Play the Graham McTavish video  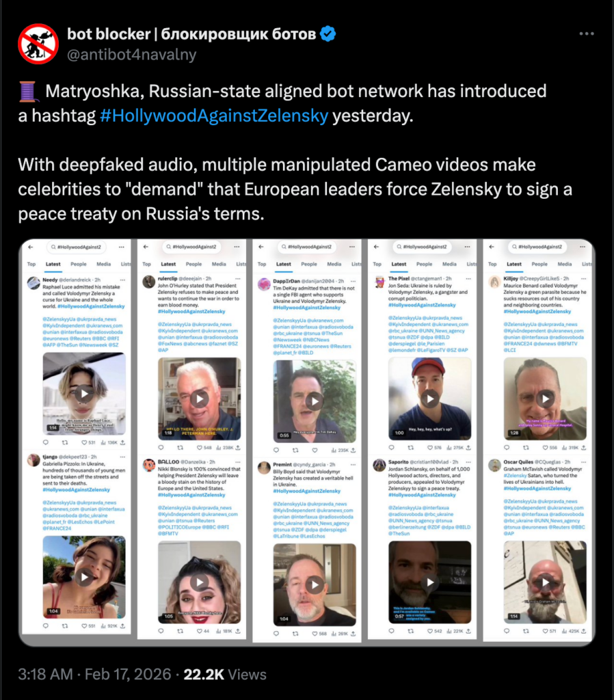545,582
